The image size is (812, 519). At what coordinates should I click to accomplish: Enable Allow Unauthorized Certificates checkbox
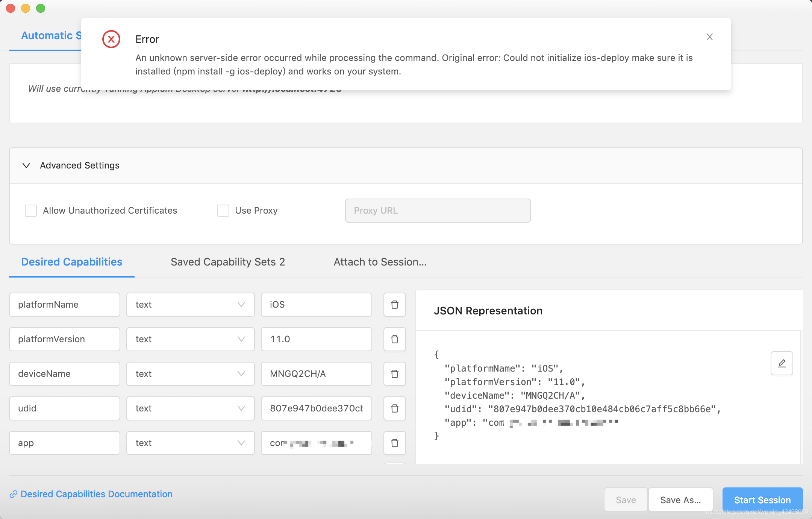coord(31,211)
